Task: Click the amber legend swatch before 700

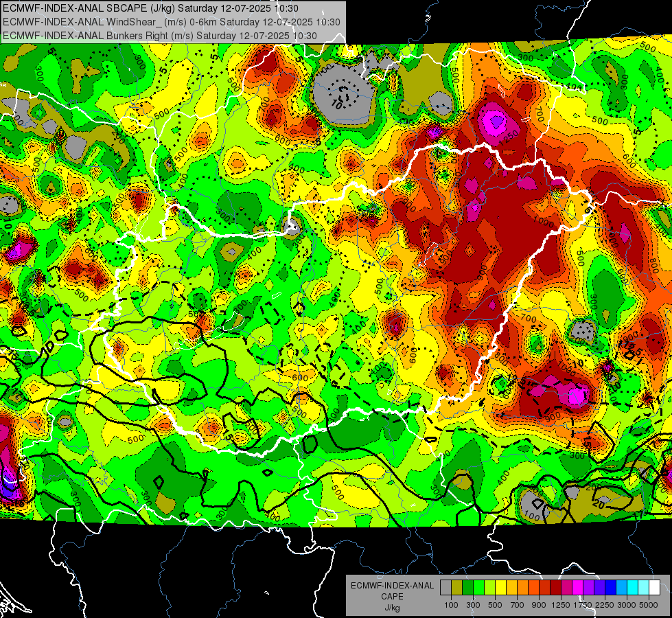Action: [x=511, y=587]
